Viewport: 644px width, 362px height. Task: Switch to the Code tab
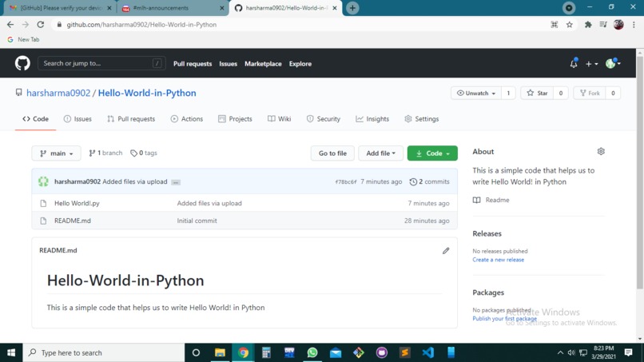(35, 119)
